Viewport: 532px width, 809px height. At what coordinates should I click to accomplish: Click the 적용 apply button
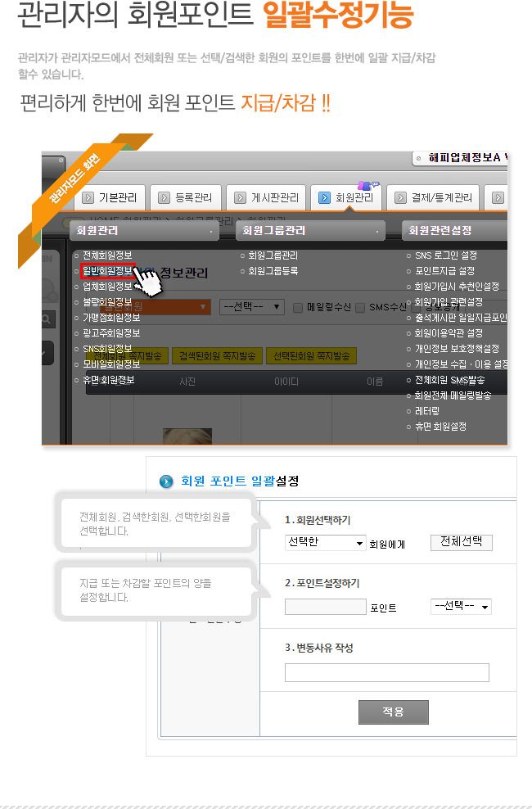coord(394,712)
